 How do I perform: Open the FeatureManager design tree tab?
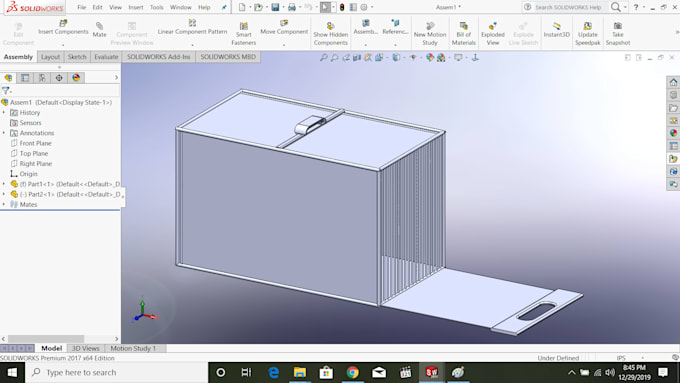coord(8,78)
